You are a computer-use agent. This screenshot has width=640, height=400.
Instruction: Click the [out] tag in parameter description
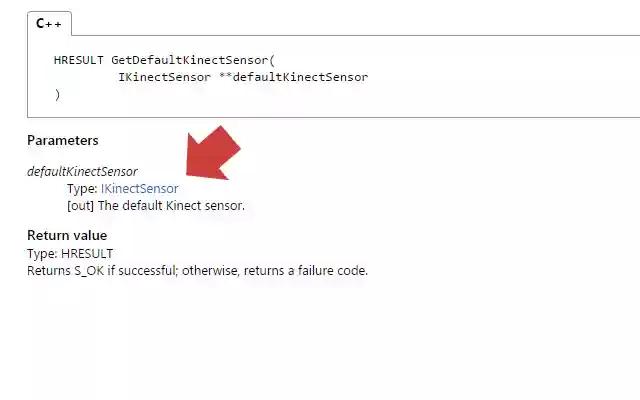pos(80,205)
